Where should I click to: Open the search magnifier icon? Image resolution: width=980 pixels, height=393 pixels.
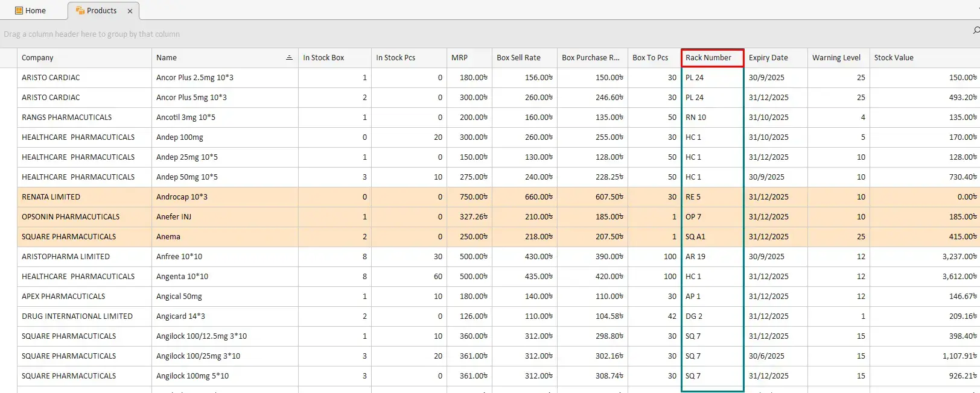tap(976, 30)
